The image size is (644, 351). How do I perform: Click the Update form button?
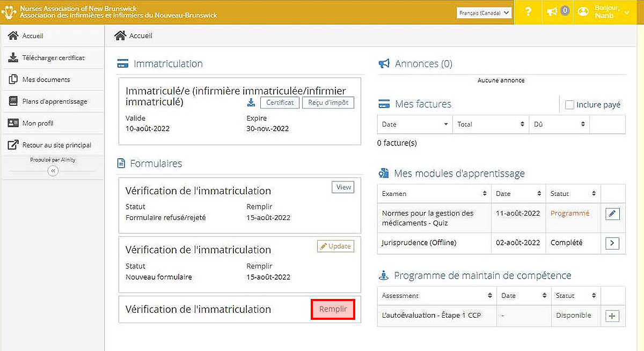point(335,246)
